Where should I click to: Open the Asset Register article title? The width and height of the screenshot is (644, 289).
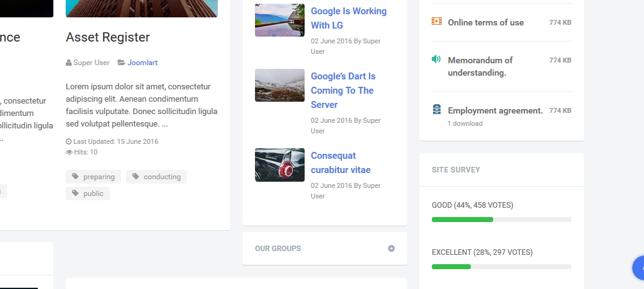[x=108, y=37]
